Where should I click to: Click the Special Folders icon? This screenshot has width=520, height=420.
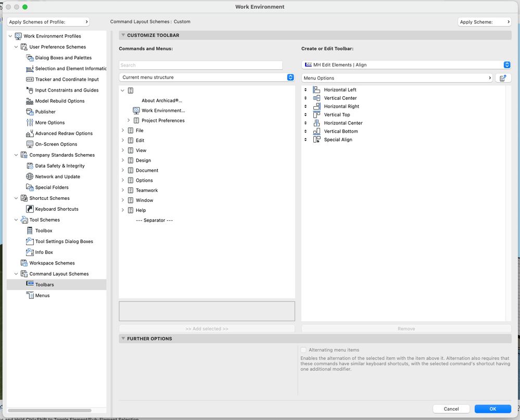coord(30,187)
